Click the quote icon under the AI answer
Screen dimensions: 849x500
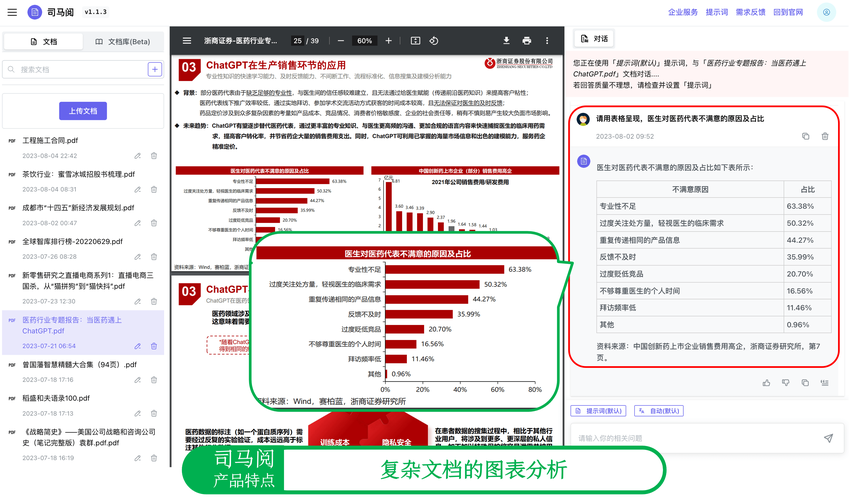825,382
